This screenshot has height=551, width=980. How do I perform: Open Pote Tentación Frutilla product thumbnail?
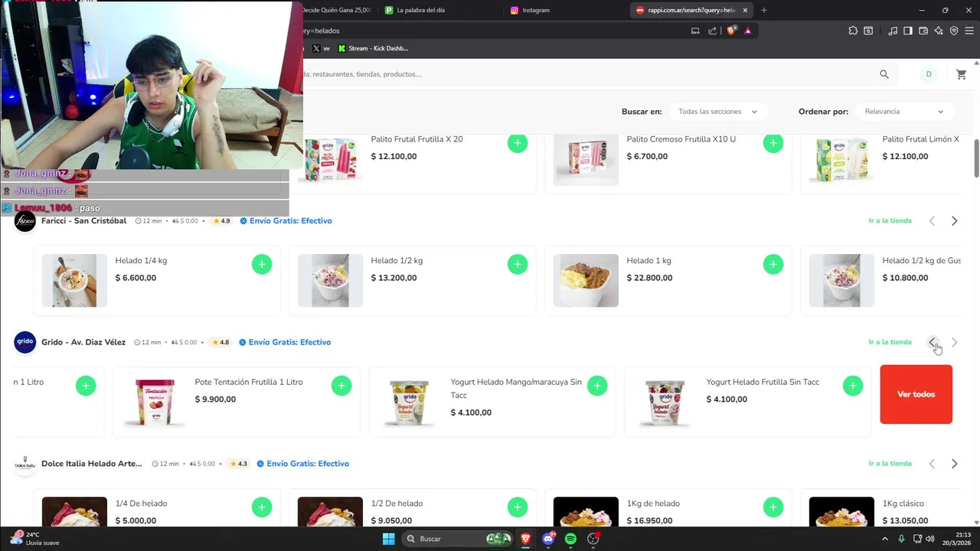pyautogui.click(x=154, y=402)
